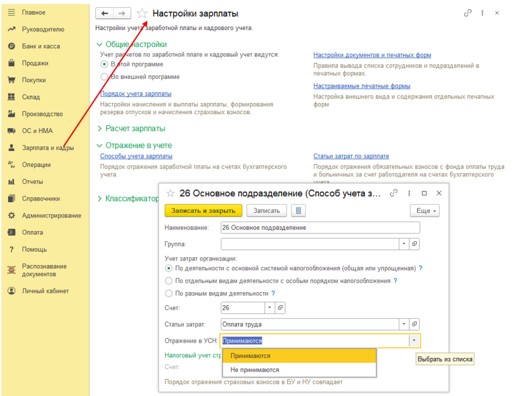Open the Статьи затрат open-form icon

414,324
